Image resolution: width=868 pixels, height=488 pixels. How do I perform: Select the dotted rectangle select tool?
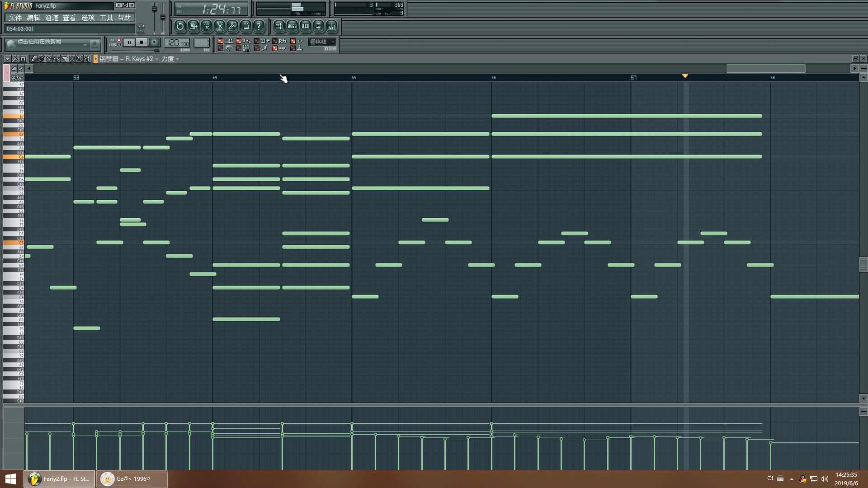[x=71, y=59]
